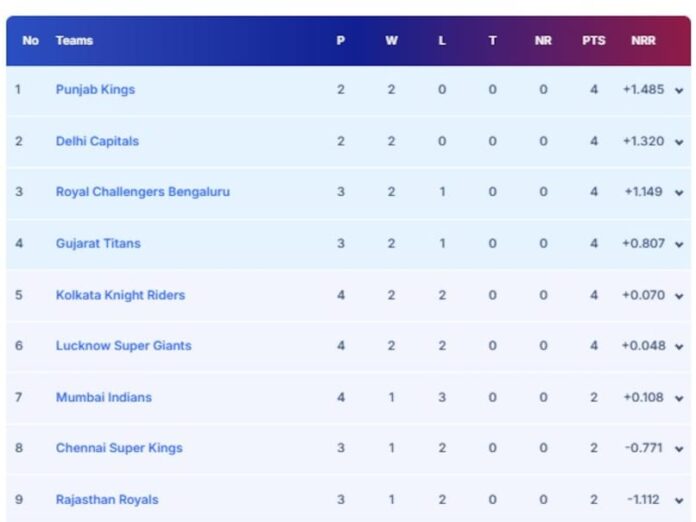
Task: Open the Delhi Capitals team link
Action: [97, 141]
